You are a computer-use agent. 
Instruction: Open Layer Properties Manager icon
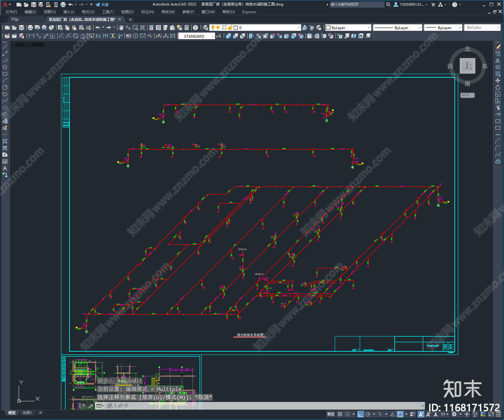pyautogui.click(x=205, y=28)
